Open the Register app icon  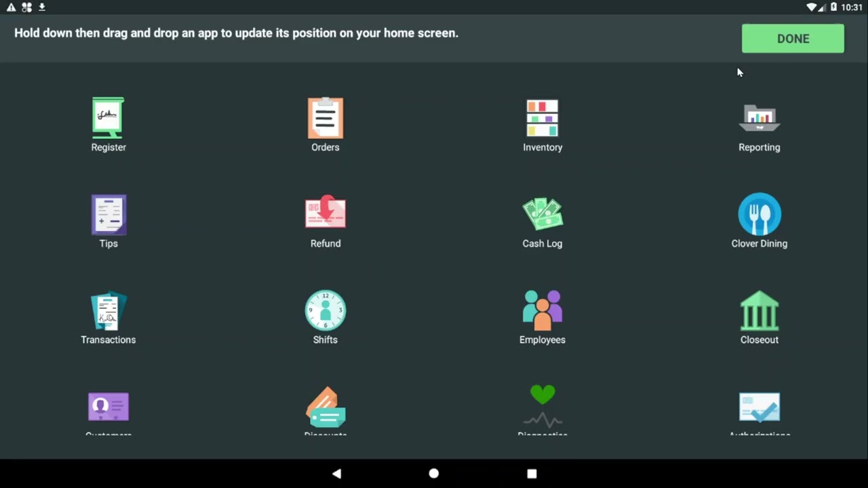coord(108,118)
